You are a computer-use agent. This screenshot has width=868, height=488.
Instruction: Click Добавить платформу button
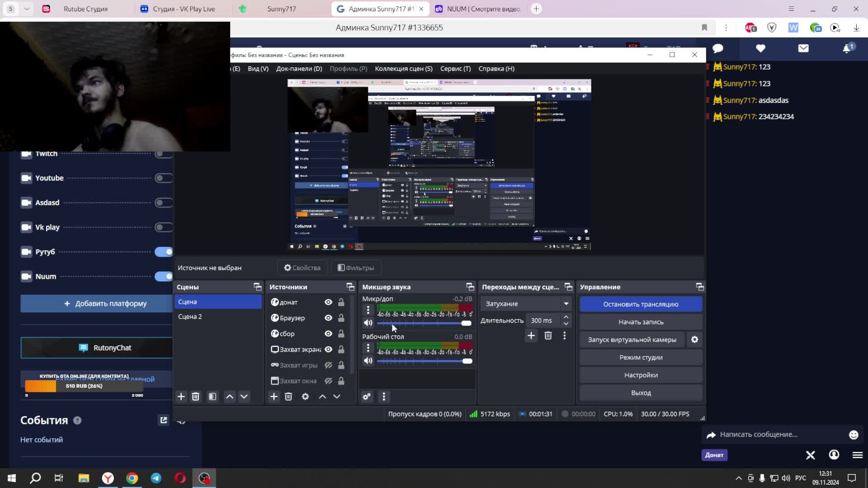coord(97,304)
